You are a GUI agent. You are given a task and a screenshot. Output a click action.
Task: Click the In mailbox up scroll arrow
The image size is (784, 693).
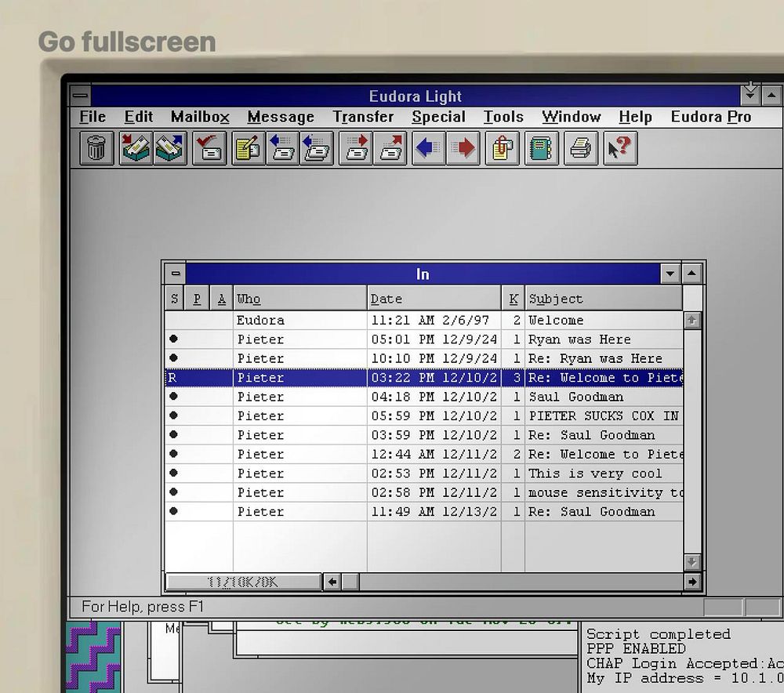pos(692,320)
